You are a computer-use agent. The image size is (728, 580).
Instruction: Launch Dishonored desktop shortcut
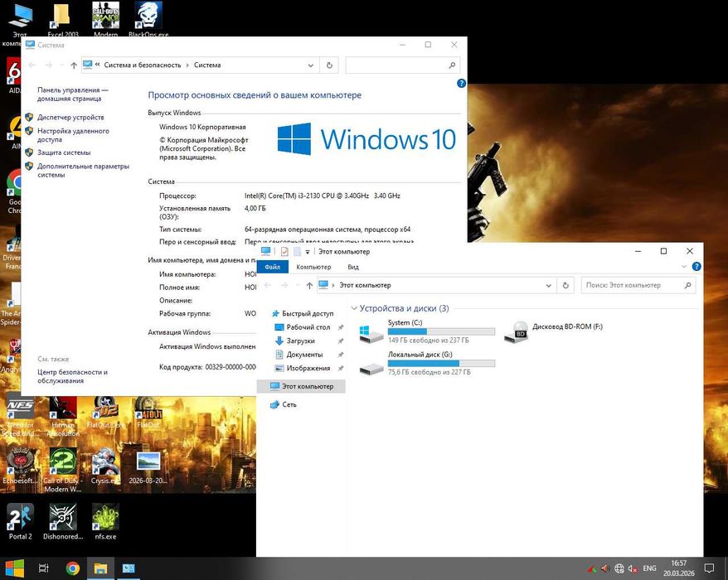pyautogui.click(x=63, y=521)
